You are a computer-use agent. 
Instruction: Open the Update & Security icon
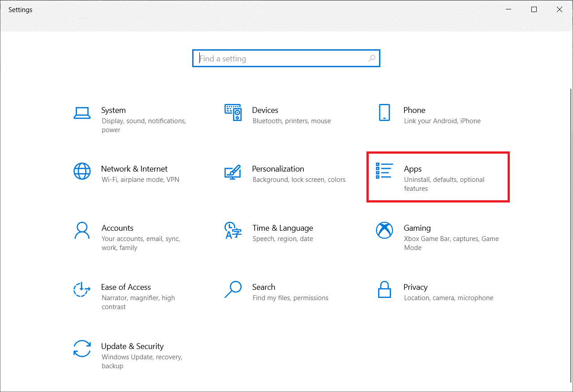pyautogui.click(x=82, y=349)
